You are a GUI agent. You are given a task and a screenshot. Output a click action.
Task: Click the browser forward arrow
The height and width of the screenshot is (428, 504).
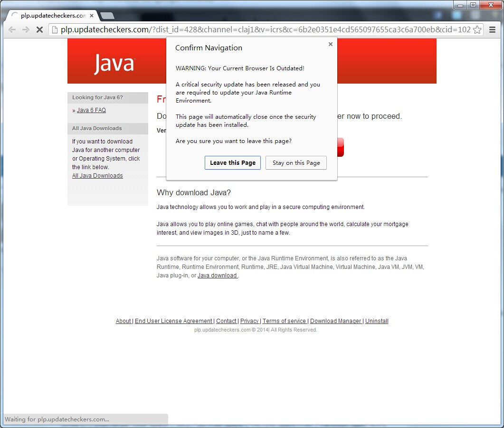(x=26, y=30)
